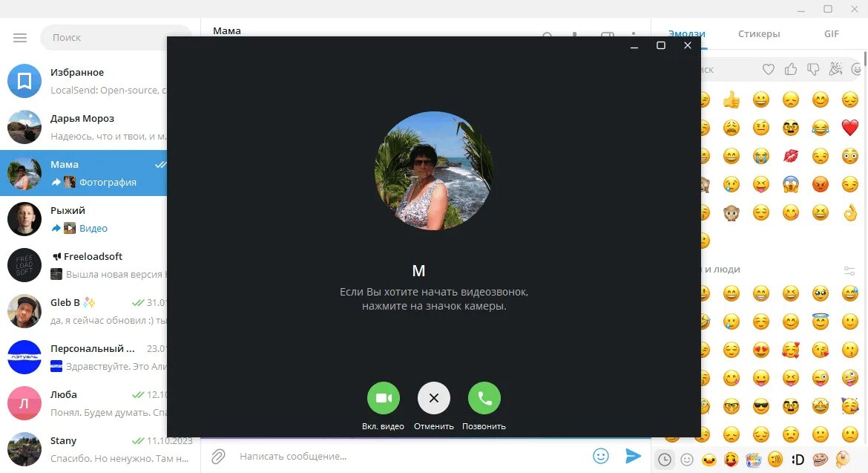Screen dimensions: 868x473
Task: Open the hamburger main menu
Action: point(20,38)
